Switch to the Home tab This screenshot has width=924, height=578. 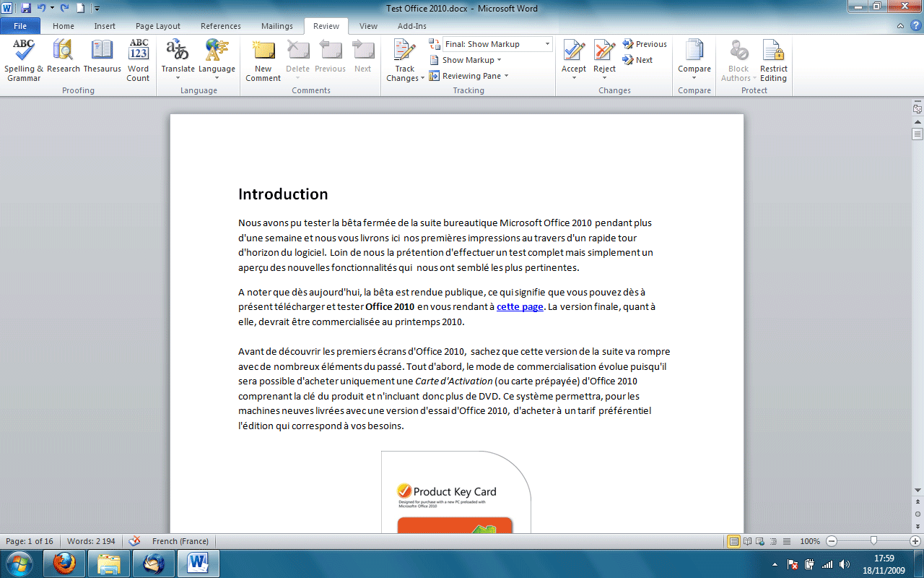64,26
